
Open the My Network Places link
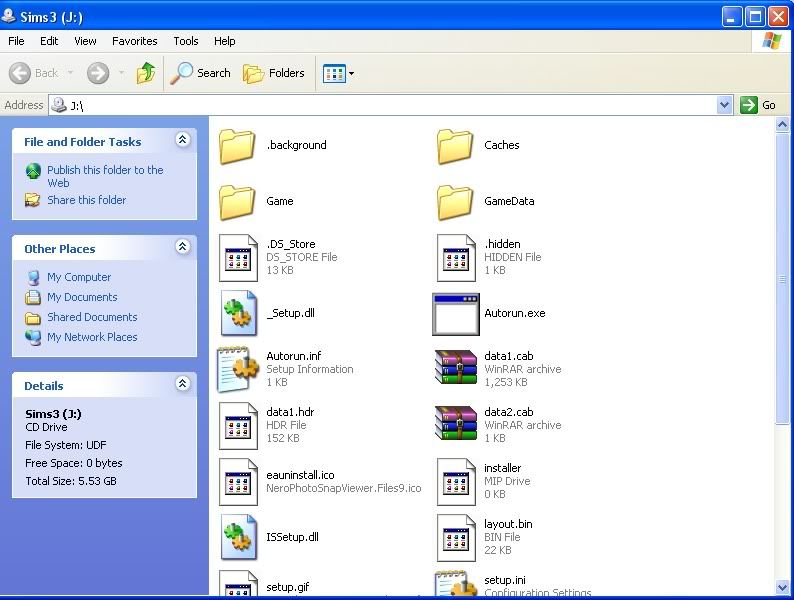pos(92,337)
